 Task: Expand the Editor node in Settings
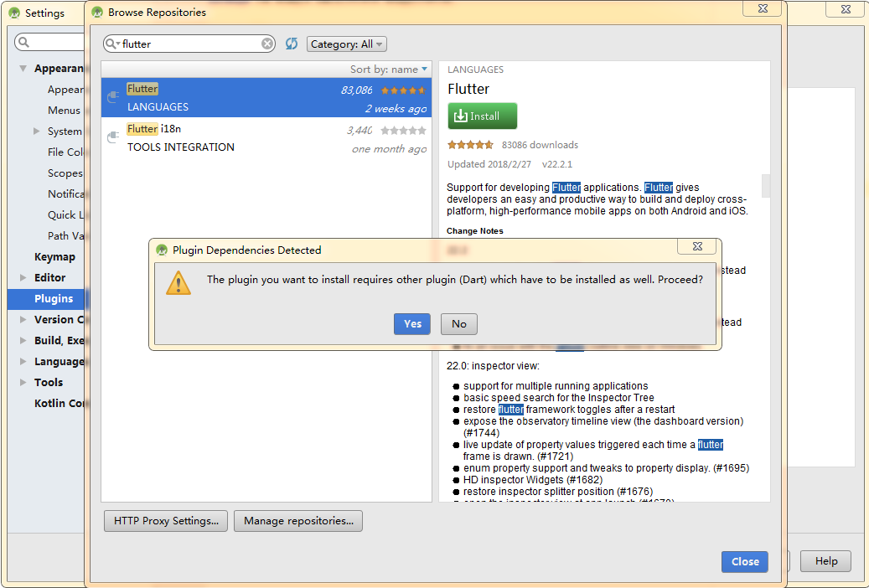pyautogui.click(x=23, y=277)
